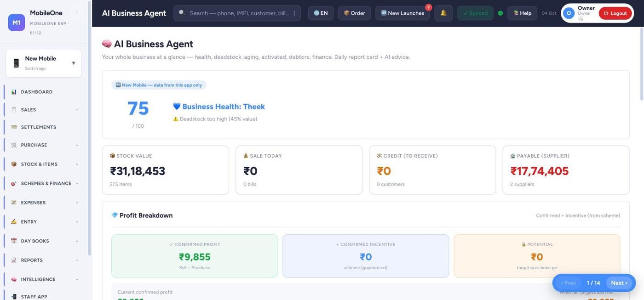
Task: Go to next page with Next button
Action: tap(619, 283)
